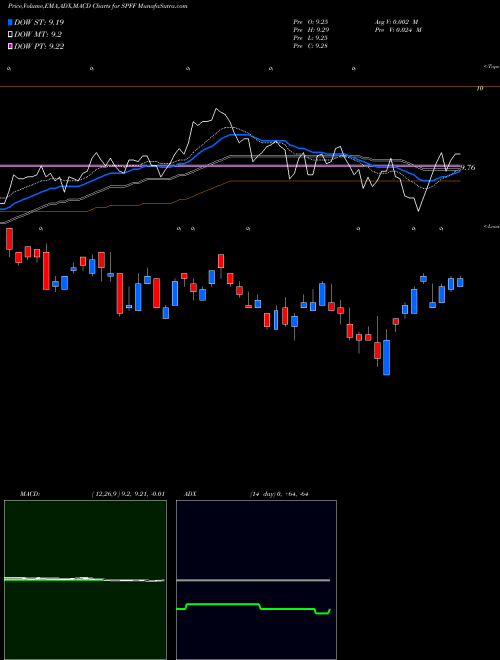Click the 'MACD:' panel heading
The height and width of the screenshot is (660, 500).
[30, 494]
